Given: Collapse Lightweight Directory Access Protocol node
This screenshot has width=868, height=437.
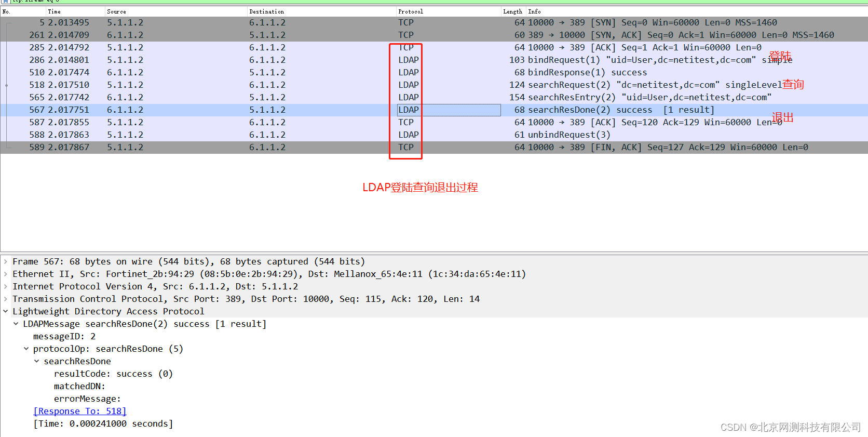Looking at the screenshot, I should click(x=6, y=311).
